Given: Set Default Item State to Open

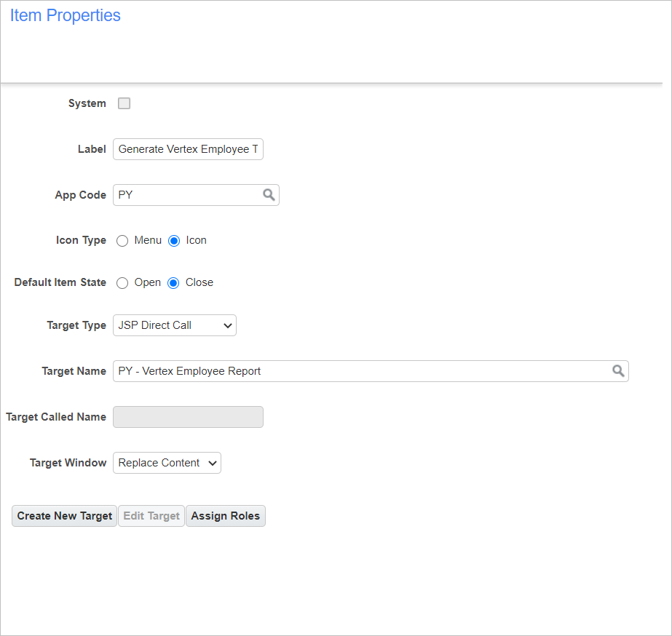Looking at the screenshot, I should [x=122, y=283].
